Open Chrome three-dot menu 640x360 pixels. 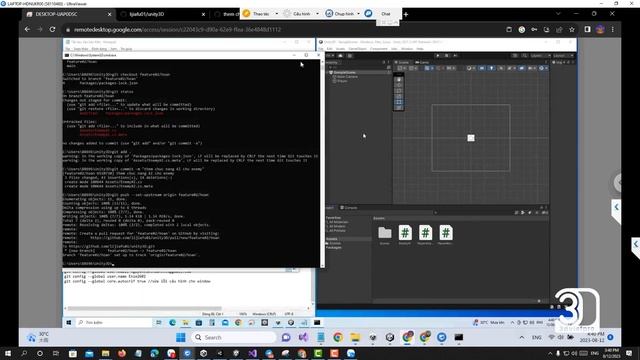click(x=613, y=29)
